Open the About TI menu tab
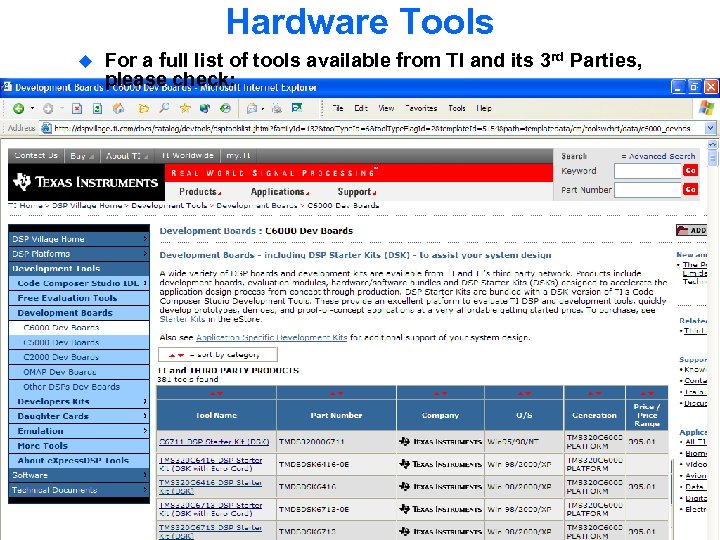Viewport: 720px width, 540px height. [126, 156]
